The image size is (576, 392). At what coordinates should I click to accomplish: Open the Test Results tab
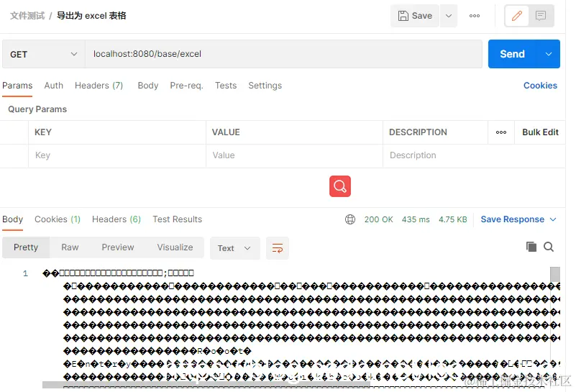pos(178,219)
